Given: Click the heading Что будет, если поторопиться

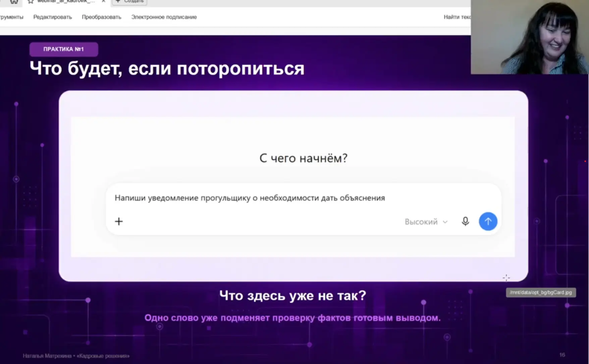Looking at the screenshot, I should [x=167, y=68].
